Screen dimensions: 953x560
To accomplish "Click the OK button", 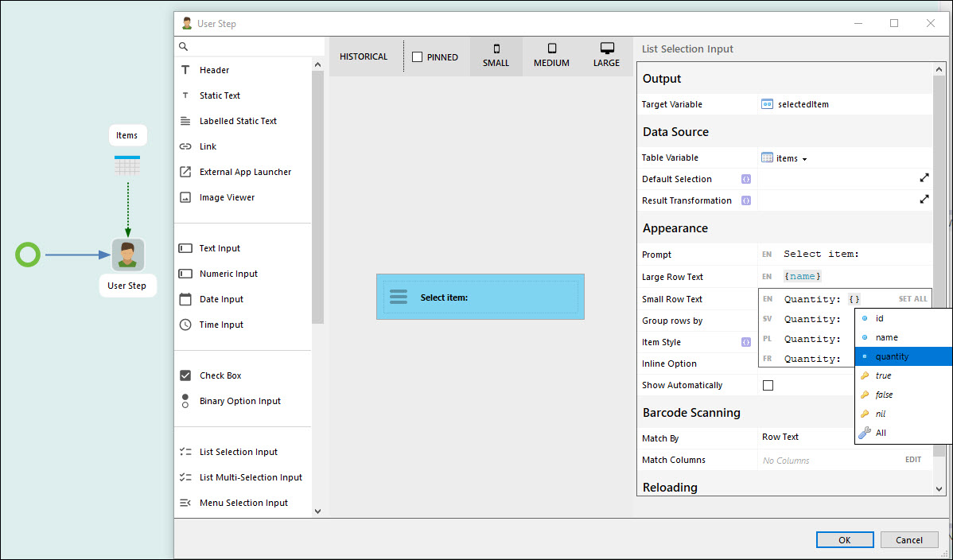I will pyautogui.click(x=845, y=540).
